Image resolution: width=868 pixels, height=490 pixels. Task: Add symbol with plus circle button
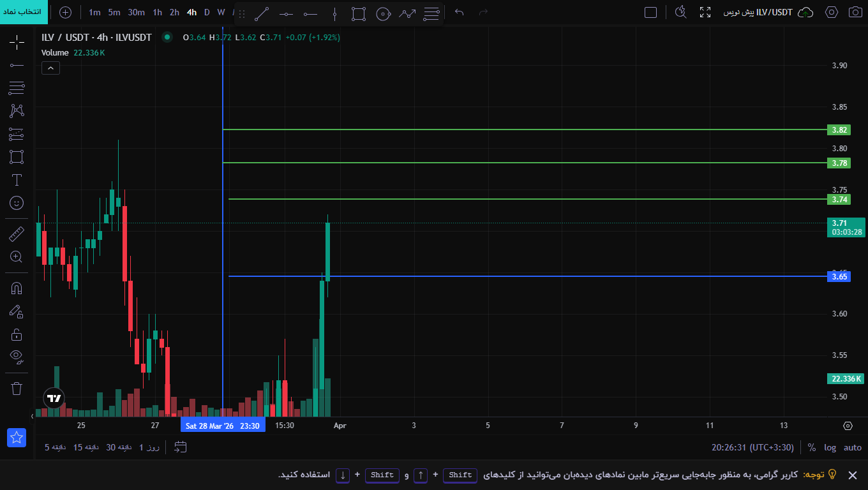pos(66,12)
